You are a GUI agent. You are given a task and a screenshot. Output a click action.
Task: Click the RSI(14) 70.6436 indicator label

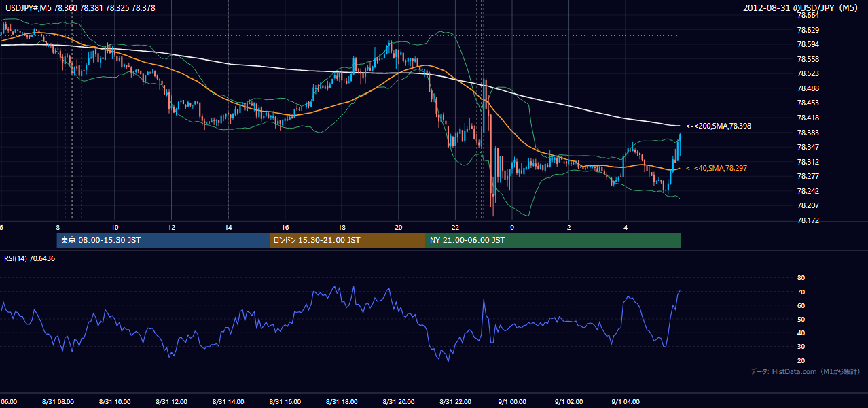click(30, 258)
